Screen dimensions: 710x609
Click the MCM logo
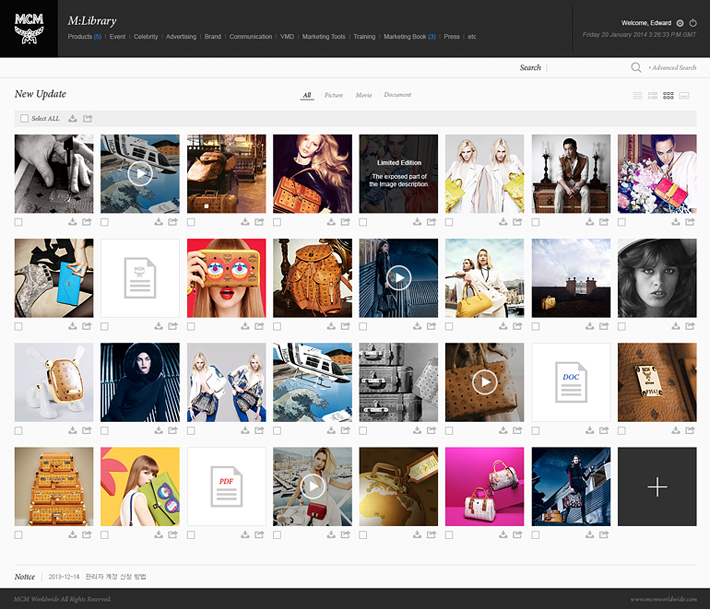click(29, 28)
